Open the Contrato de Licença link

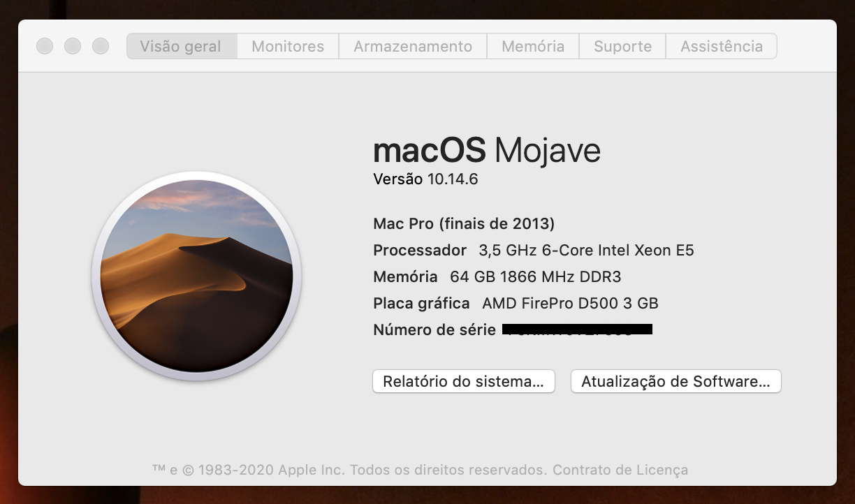[620, 470]
